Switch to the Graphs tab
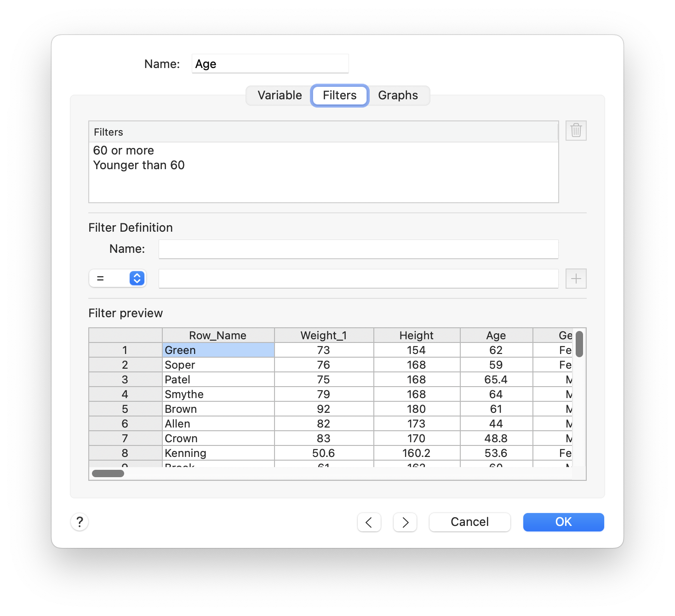 (x=398, y=95)
